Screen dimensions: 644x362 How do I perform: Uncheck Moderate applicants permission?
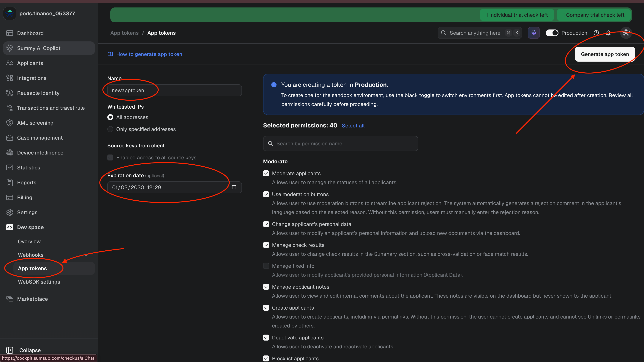[x=266, y=173]
